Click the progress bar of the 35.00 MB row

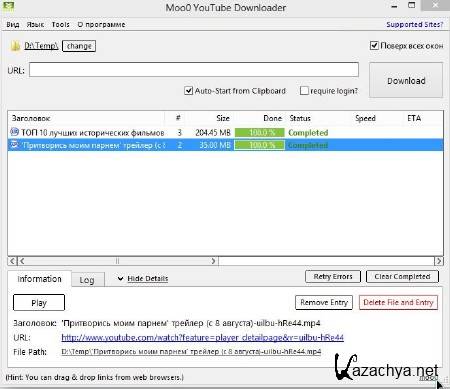click(260, 145)
